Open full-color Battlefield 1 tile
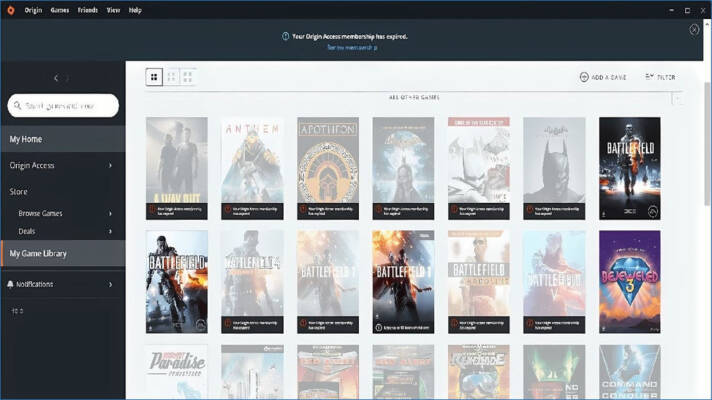Screen dimensions: 712x400 click(403, 282)
